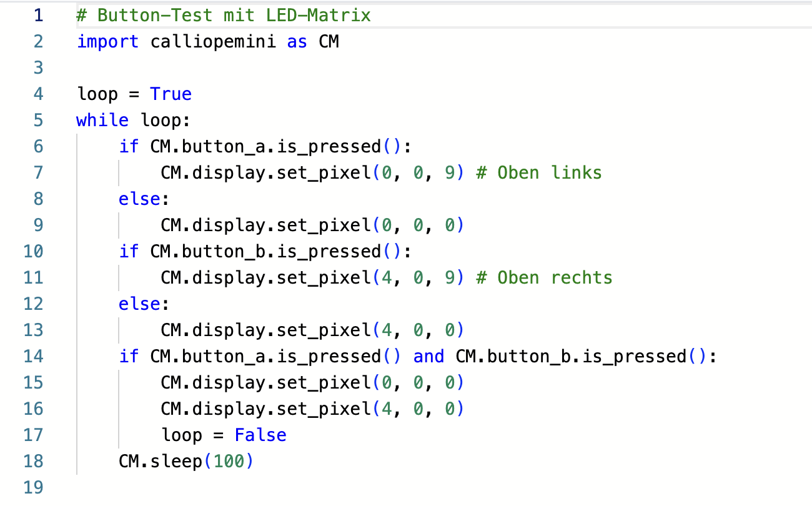The height and width of the screenshot is (506, 812).
Task: Place cursor on 'CM.sleep' on line 18
Action: (x=160, y=461)
